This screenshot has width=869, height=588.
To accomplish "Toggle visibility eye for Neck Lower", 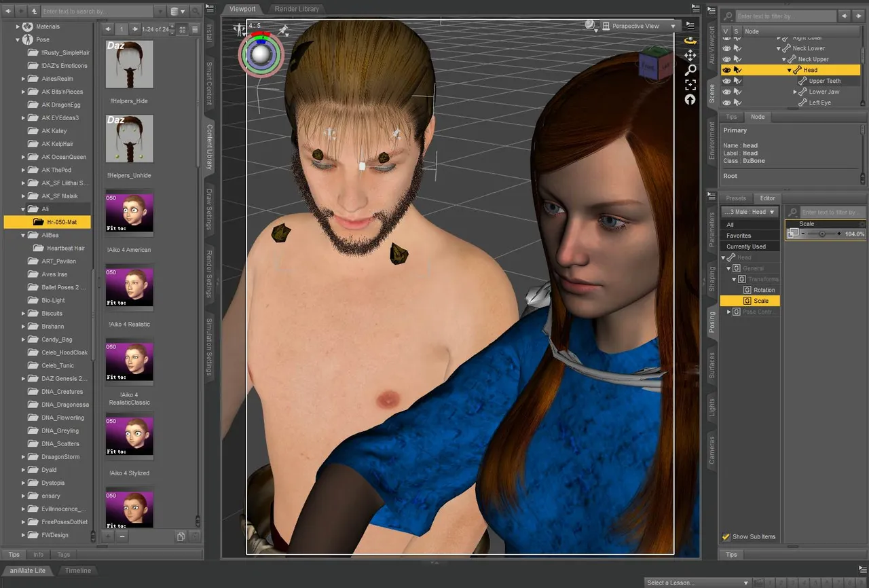I will click(726, 48).
